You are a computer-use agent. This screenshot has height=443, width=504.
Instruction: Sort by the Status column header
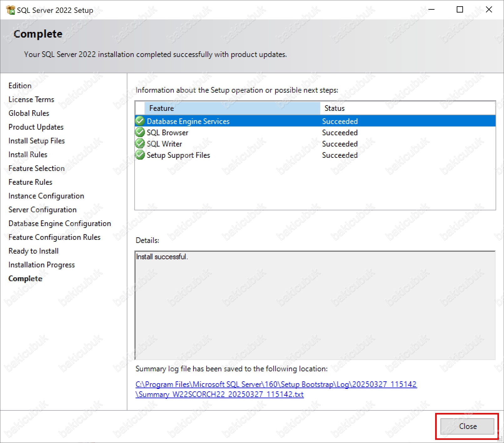(408, 108)
